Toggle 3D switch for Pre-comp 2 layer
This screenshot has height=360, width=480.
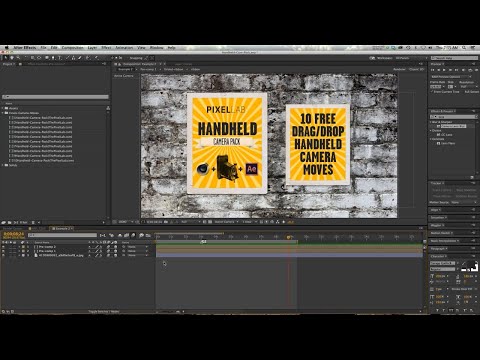click(x=115, y=247)
